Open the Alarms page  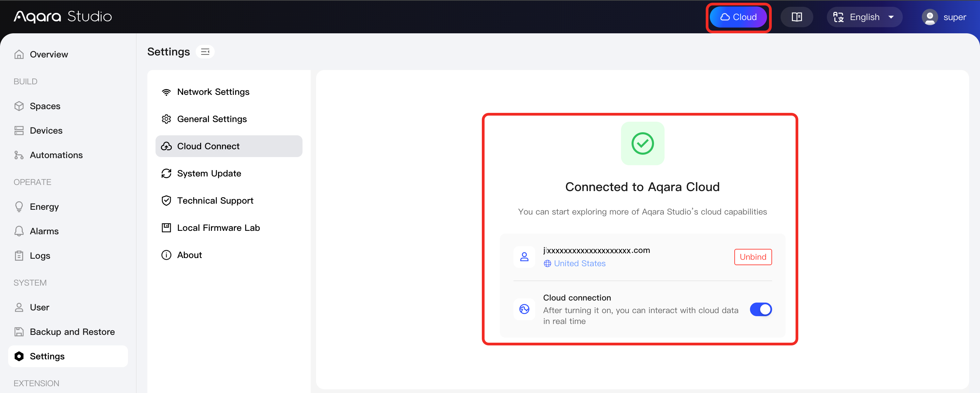pos(68,231)
